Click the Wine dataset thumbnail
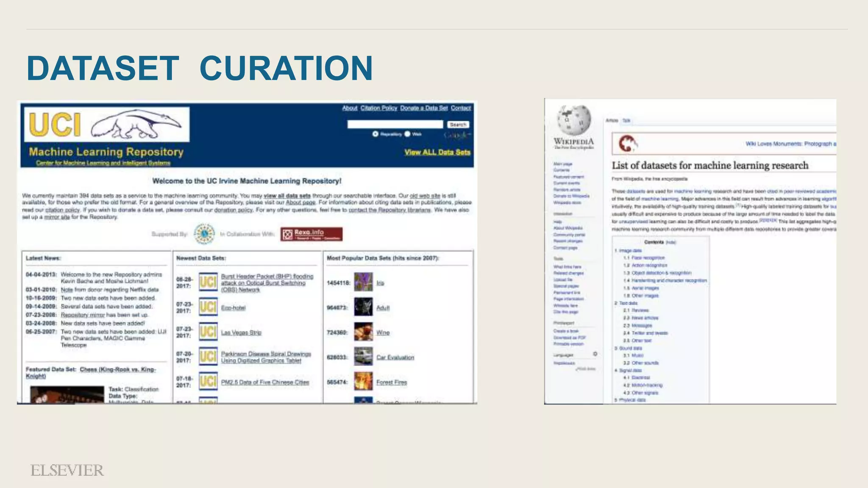 pyautogui.click(x=363, y=332)
